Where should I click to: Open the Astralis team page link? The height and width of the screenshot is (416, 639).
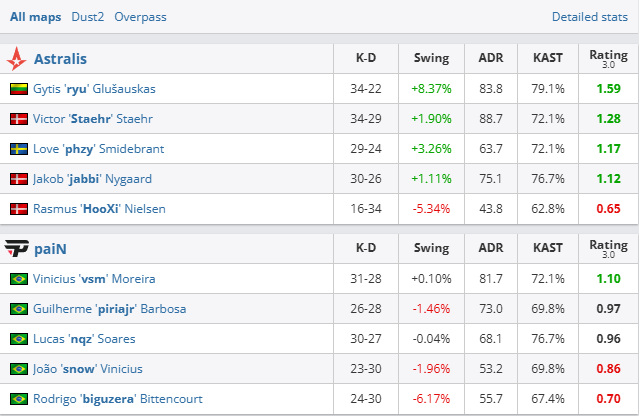pos(60,59)
